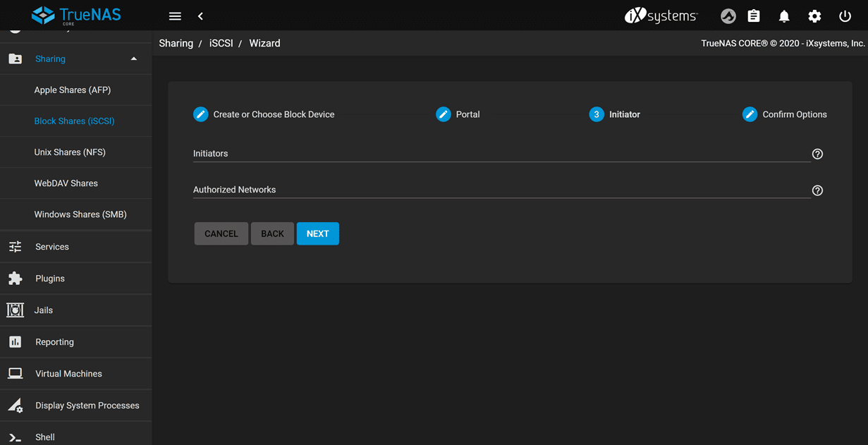Screen dimensions: 868x445
Task: Click help icon for Authorized Networks
Action: click(817, 190)
